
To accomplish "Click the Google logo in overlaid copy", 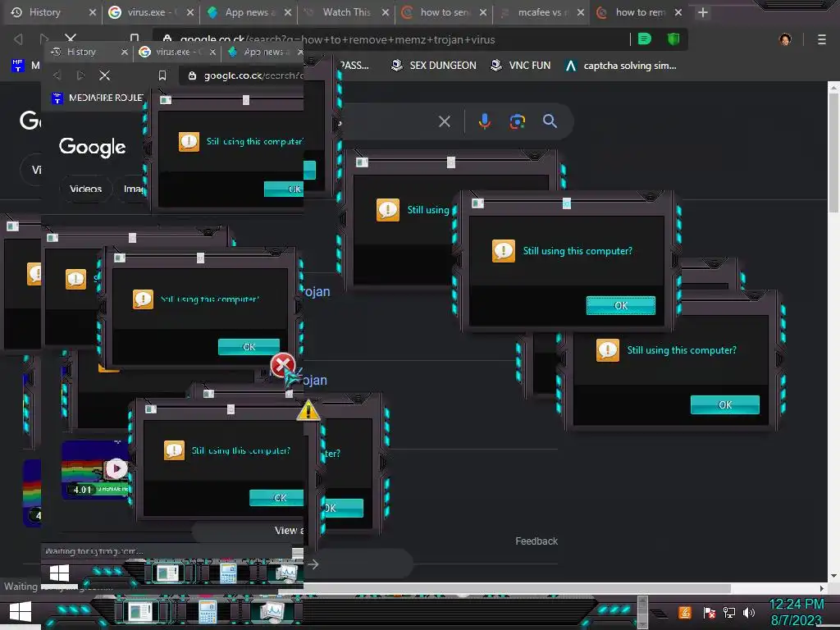I will [x=92, y=147].
